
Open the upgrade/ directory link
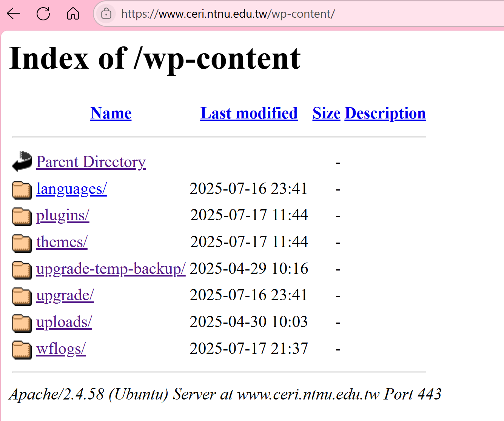coord(65,295)
